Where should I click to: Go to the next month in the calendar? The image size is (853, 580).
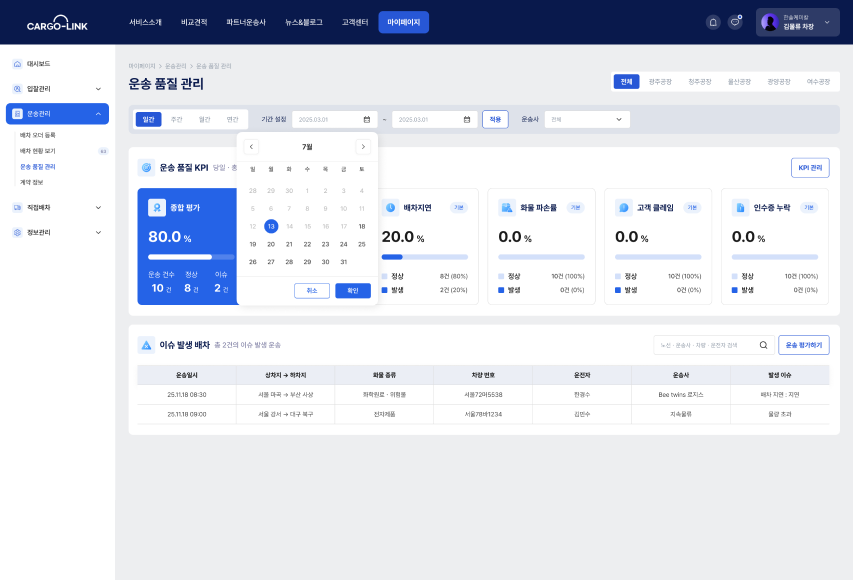click(x=363, y=147)
